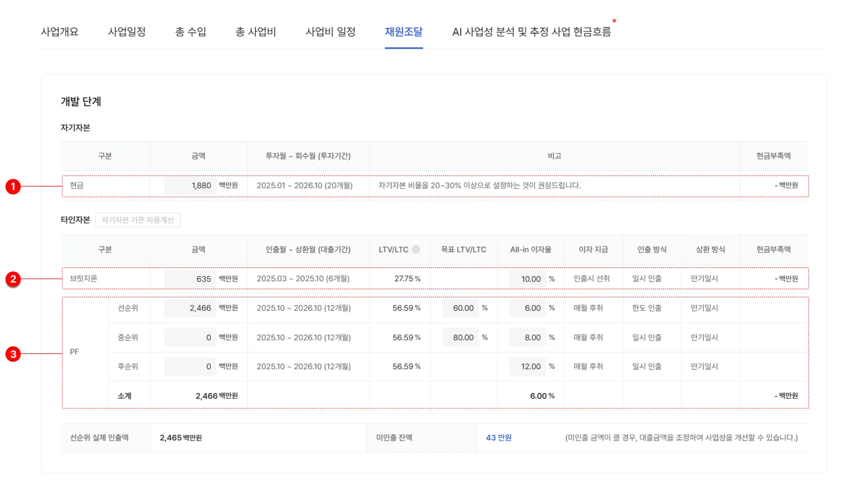Click red annotation marker number 3
The width and height of the screenshot is (868, 498).
click(x=13, y=354)
